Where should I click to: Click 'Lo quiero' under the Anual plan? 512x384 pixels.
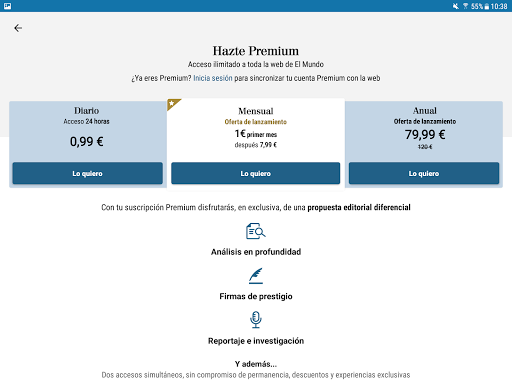[x=424, y=173]
